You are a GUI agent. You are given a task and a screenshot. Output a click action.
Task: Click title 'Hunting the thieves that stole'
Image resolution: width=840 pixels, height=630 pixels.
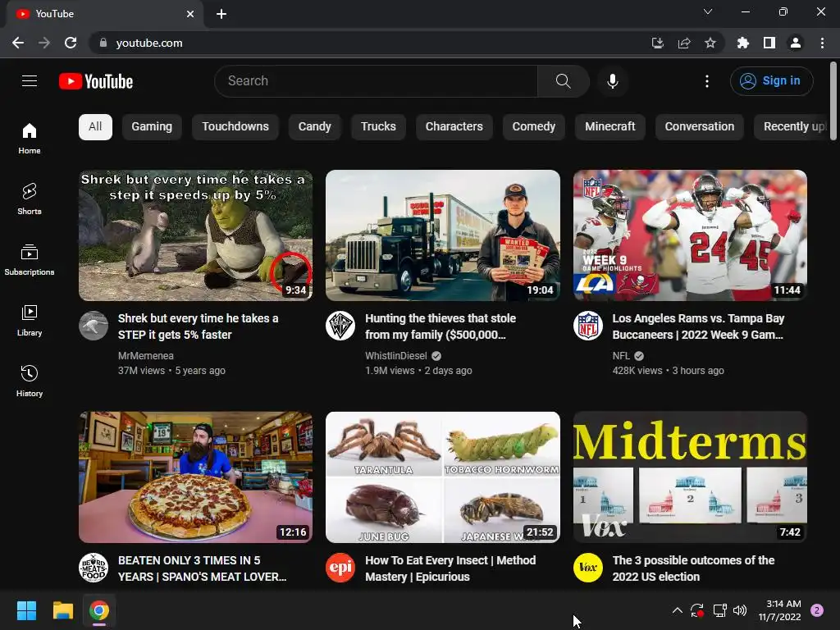(x=441, y=326)
